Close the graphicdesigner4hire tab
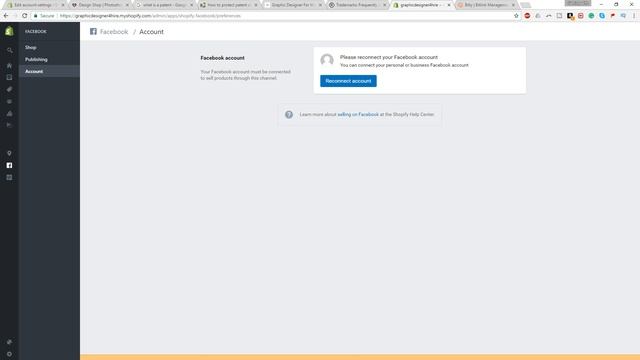Viewport: 640px width, 360px height. (449, 5)
